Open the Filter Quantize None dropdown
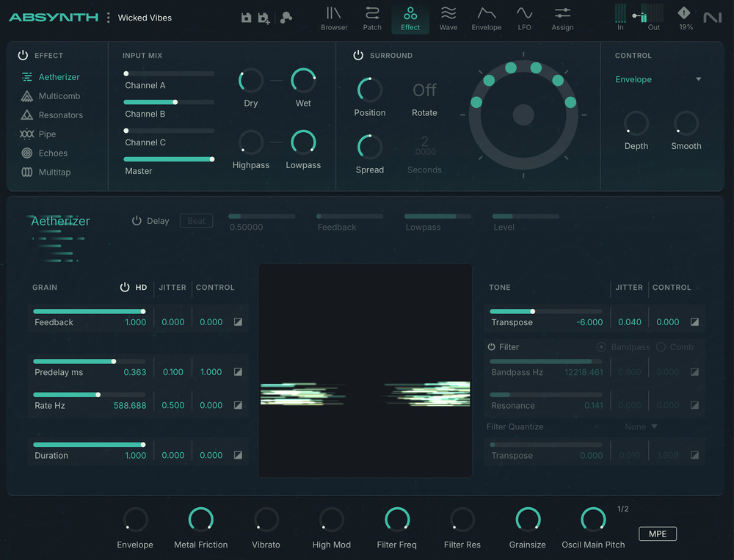The width and height of the screenshot is (734, 560). (642, 426)
